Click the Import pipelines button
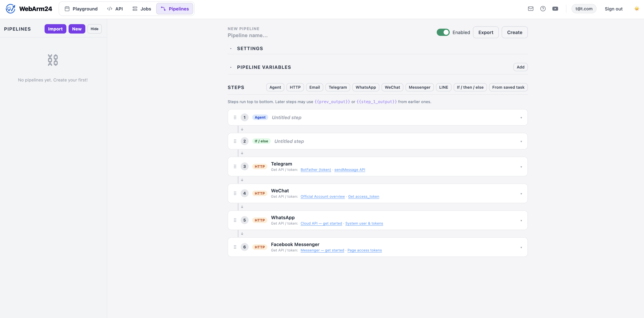The height and width of the screenshot is (318, 644). click(55, 29)
